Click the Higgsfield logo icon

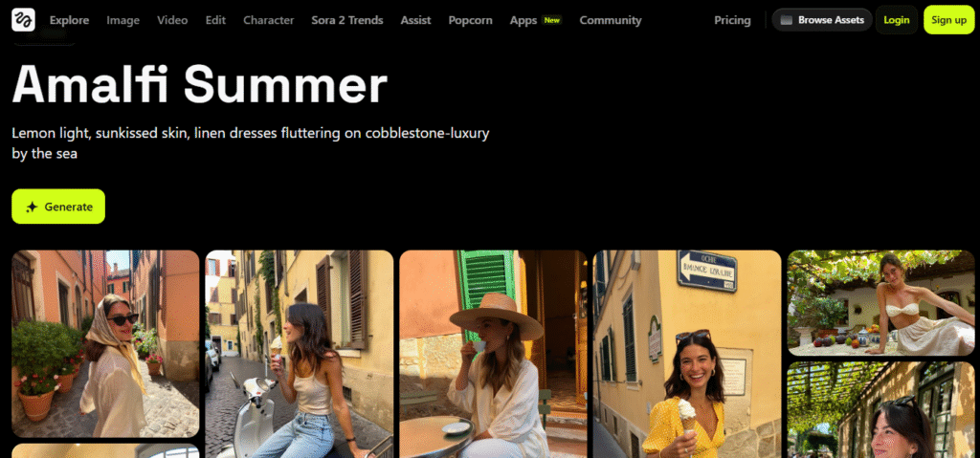click(x=23, y=20)
